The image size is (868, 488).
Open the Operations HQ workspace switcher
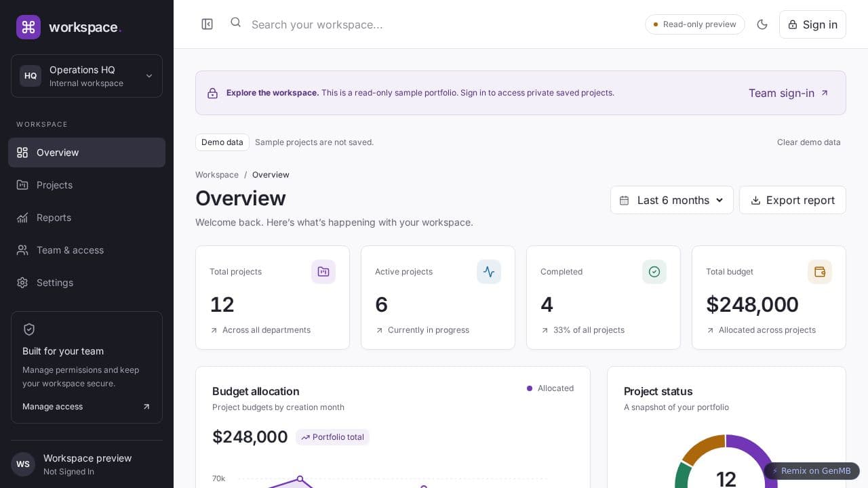(x=87, y=76)
